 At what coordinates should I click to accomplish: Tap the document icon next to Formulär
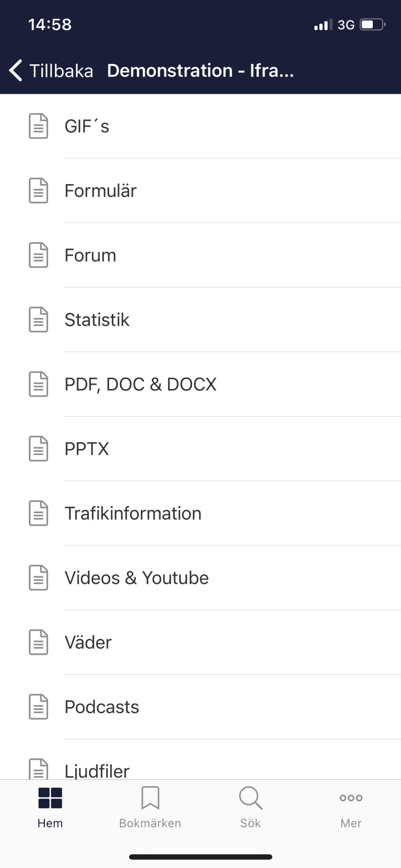pos(38,191)
